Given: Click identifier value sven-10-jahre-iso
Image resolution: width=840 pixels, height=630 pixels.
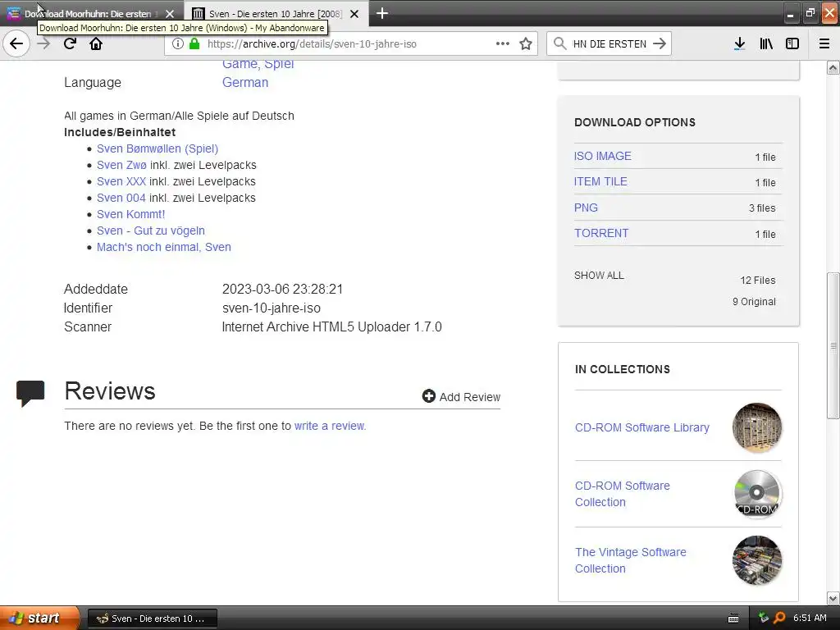Looking at the screenshot, I should 271,308.
